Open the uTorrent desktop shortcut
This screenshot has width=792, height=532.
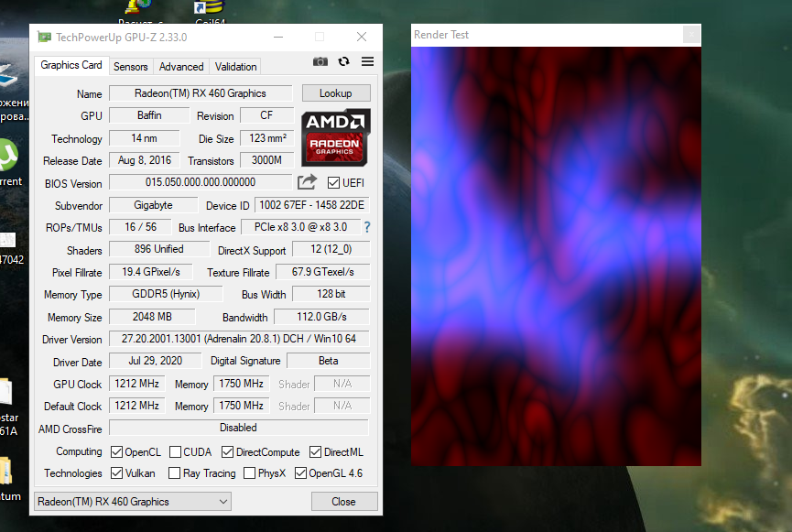click(8, 163)
